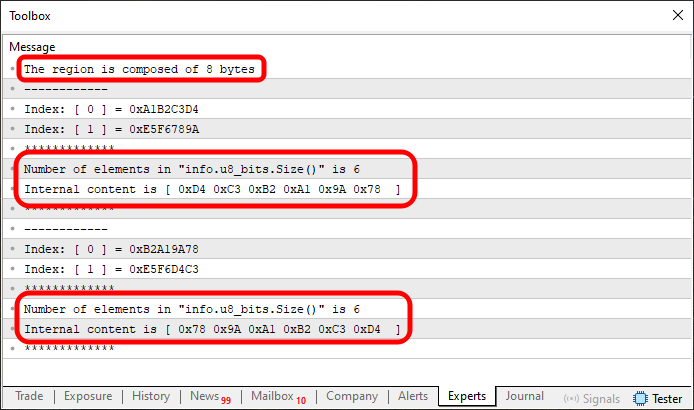Select the Experts tab

pyautogui.click(x=467, y=396)
